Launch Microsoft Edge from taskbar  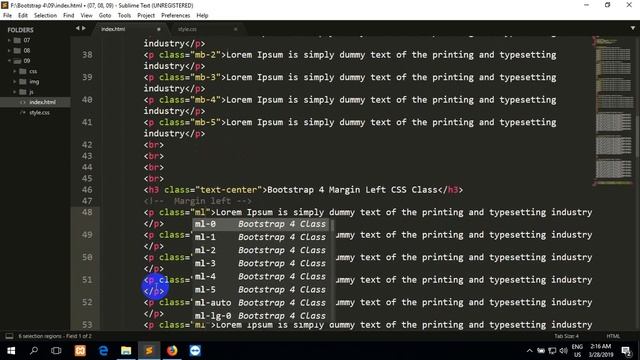(x=103, y=351)
